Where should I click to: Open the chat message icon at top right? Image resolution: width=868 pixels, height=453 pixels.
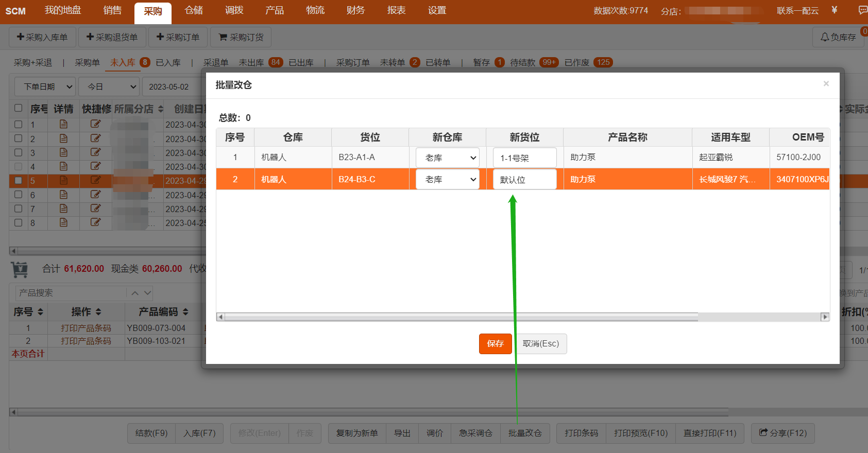[x=862, y=10]
